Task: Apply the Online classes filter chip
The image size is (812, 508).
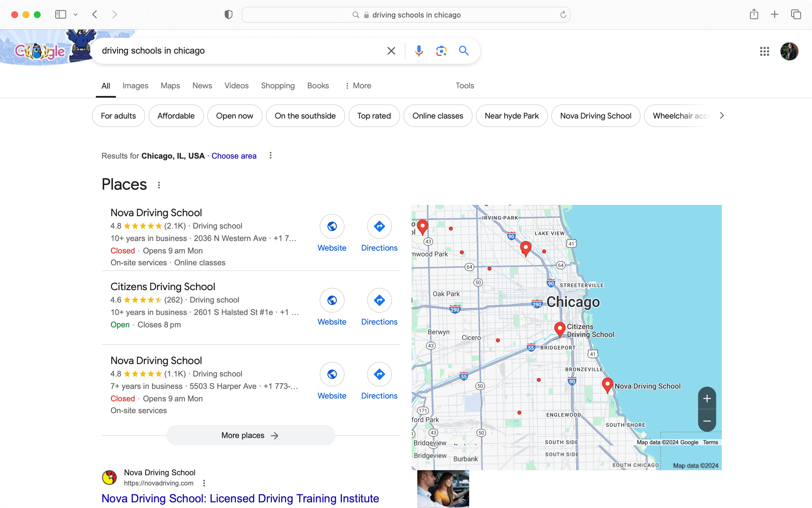Action: (x=438, y=116)
